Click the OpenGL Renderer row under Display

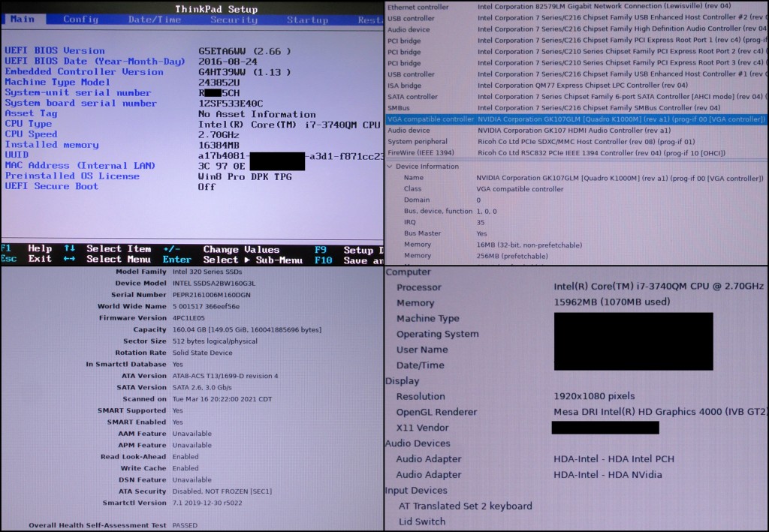coord(576,412)
